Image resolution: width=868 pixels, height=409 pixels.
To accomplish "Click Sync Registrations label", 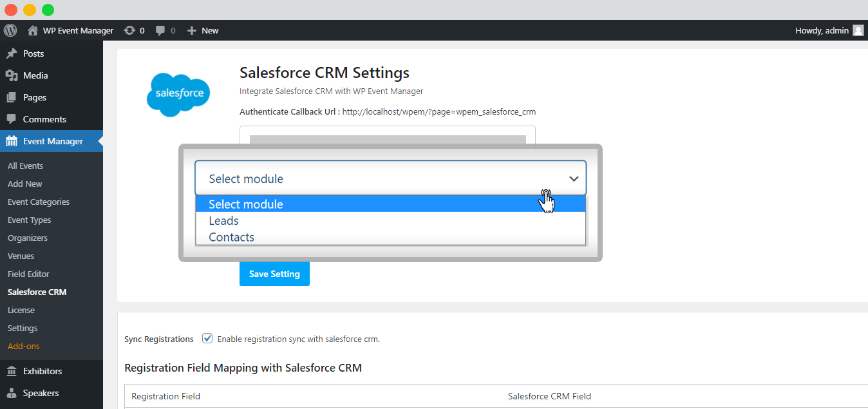I will point(159,339).
